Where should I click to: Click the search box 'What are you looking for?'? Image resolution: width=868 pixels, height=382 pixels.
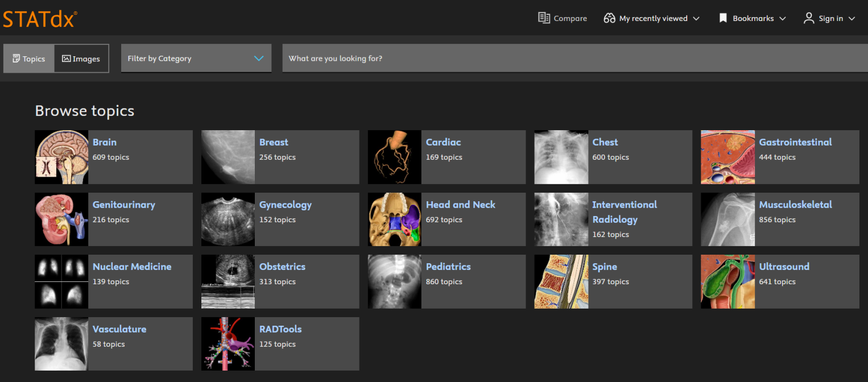point(574,58)
